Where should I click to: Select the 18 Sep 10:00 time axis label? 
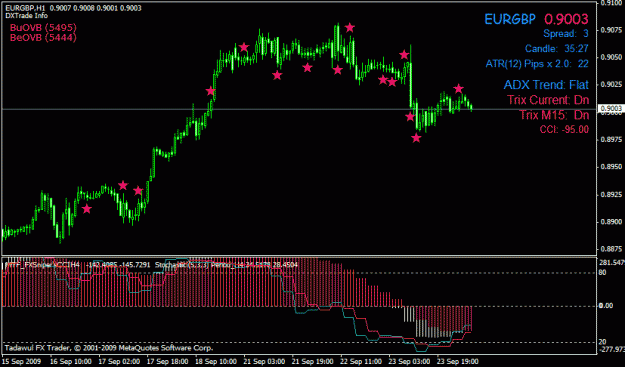[215, 361]
